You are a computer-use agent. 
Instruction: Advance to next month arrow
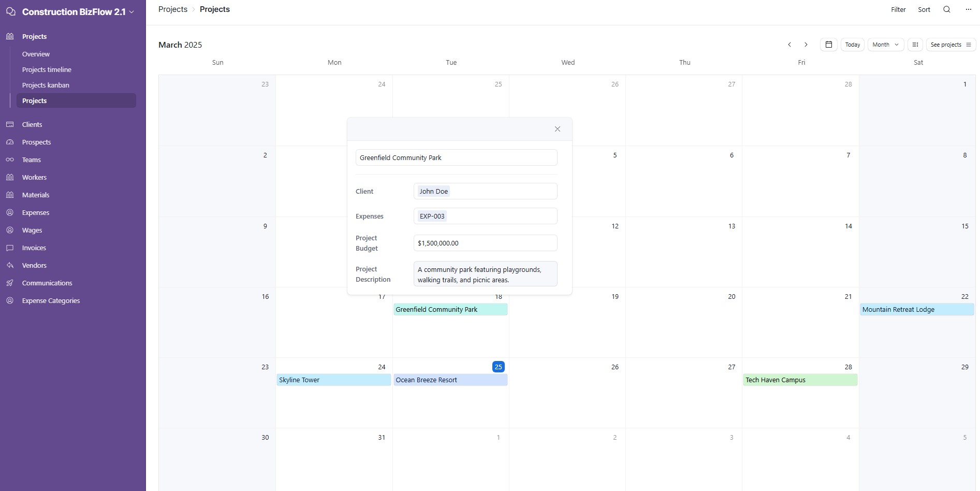pos(806,45)
